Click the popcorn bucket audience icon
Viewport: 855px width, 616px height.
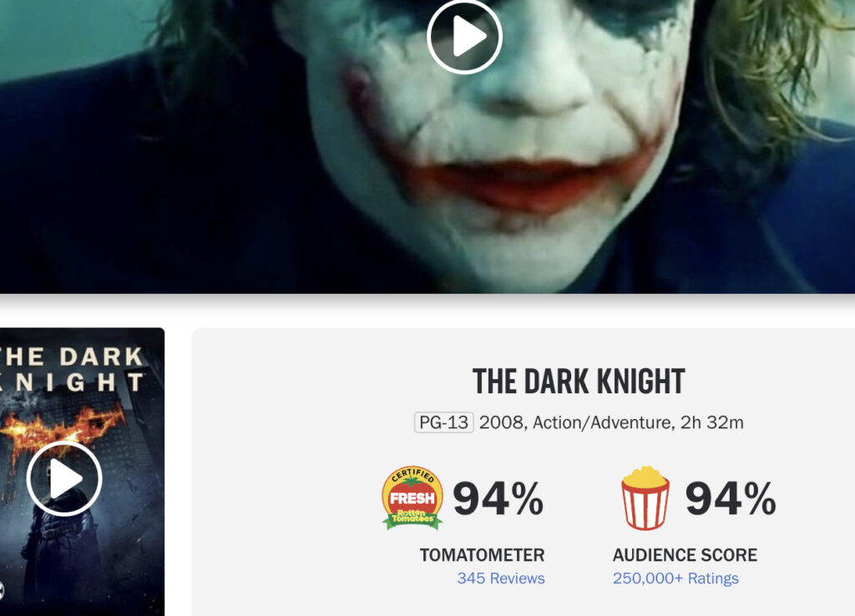[x=645, y=498]
